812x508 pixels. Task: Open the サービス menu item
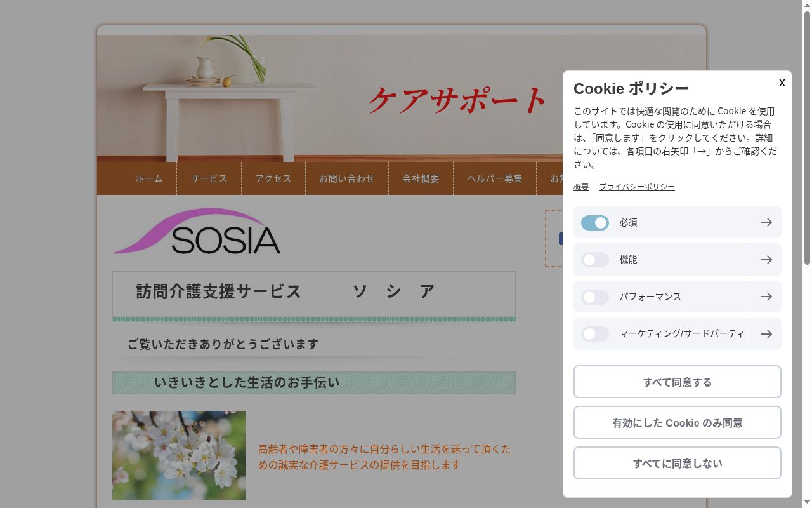209,178
